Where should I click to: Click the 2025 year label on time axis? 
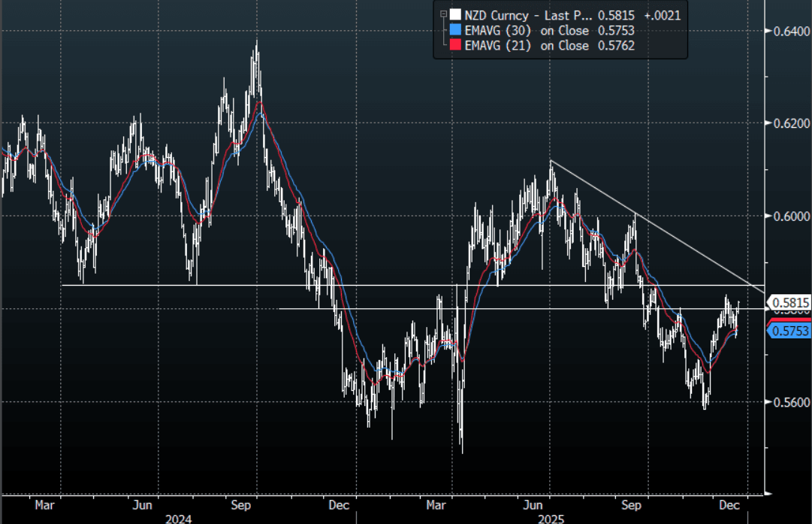pos(551,518)
